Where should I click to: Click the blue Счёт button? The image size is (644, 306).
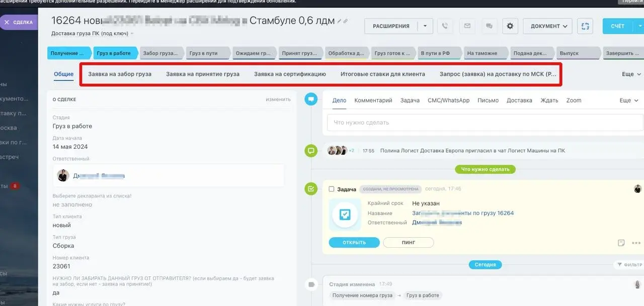tap(618, 26)
